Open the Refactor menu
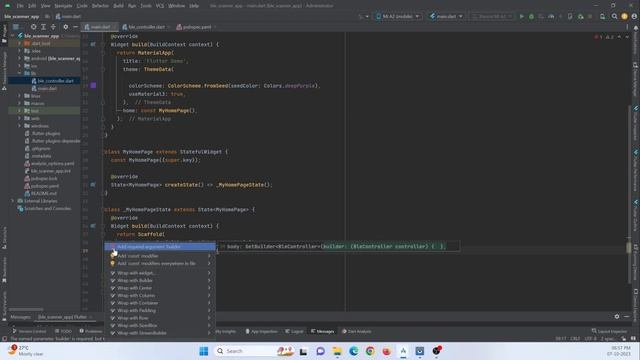 coord(100,6)
